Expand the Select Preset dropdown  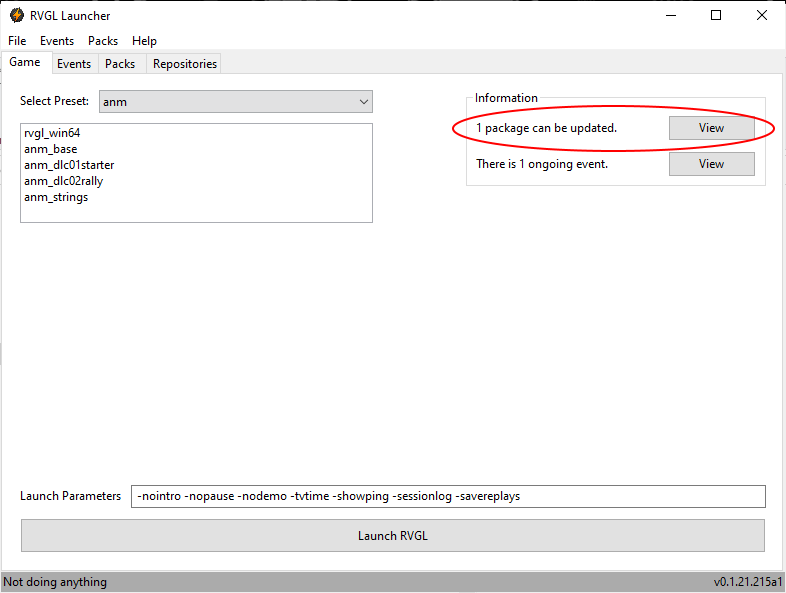[x=236, y=102]
